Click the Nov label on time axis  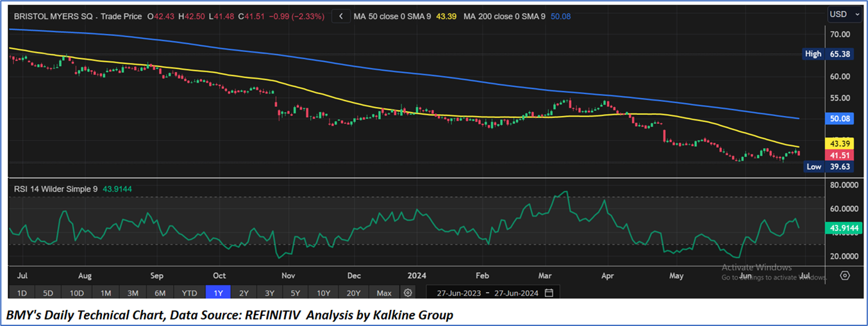(x=287, y=275)
